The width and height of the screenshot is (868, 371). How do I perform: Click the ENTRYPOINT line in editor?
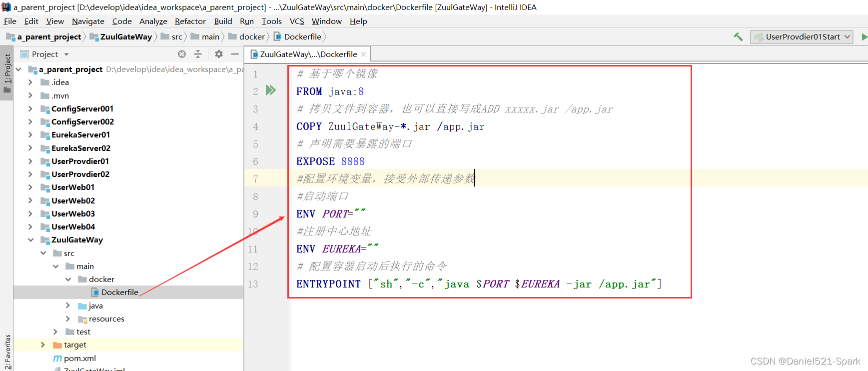[x=479, y=284]
